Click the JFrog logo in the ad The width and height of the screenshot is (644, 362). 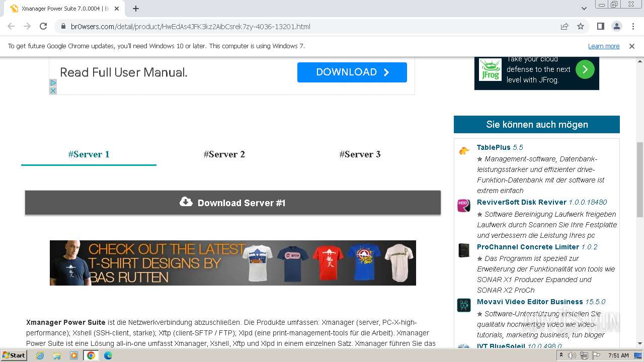coord(490,69)
